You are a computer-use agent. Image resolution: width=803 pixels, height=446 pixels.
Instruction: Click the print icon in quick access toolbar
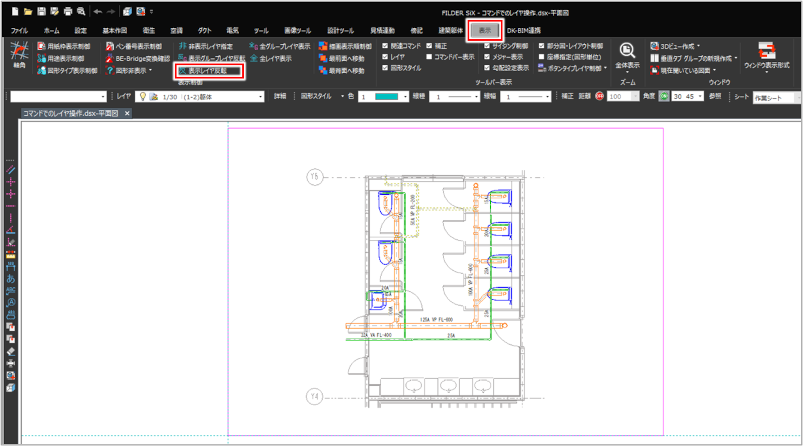66,10
